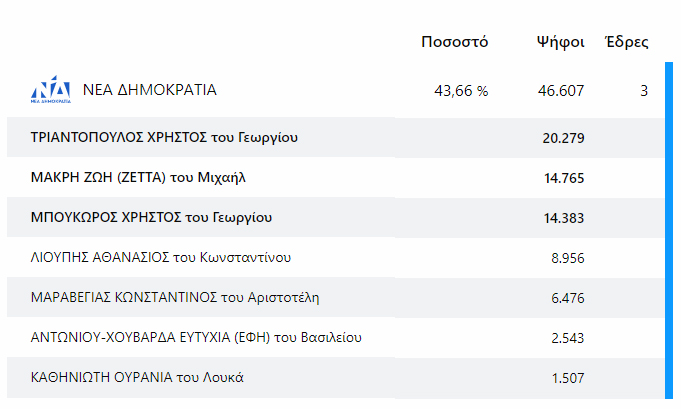Select candidate ΜΠΟΥΚΩΡΟΣ ΧΡΗΣΤΟΣ row
The height and width of the screenshot is (409, 681).
point(151,217)
